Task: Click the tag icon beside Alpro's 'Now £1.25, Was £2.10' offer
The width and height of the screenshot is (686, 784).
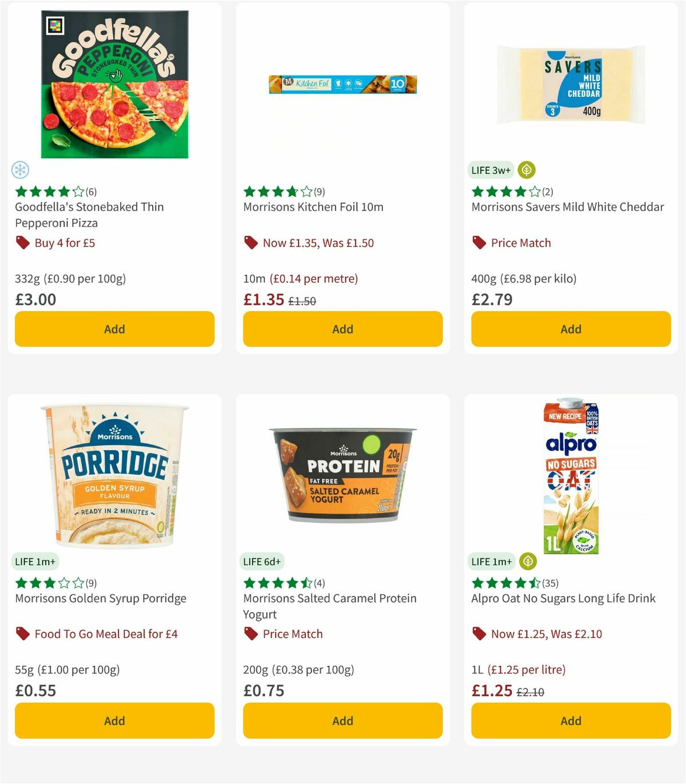Action: coord(478,634)
